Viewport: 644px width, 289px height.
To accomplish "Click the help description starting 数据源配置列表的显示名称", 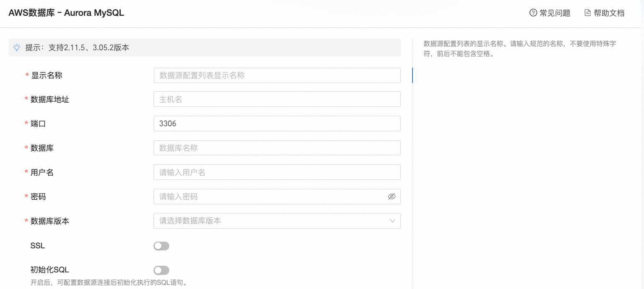I will [520, 49].
